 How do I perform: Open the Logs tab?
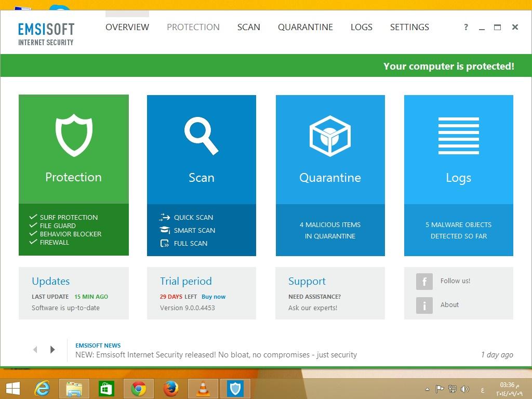362,27
